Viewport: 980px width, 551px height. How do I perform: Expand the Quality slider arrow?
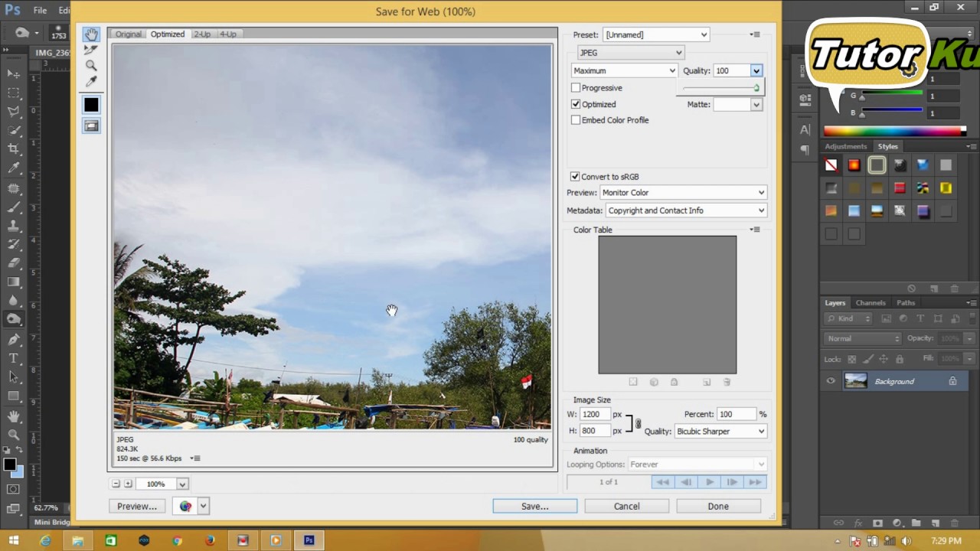756,70
